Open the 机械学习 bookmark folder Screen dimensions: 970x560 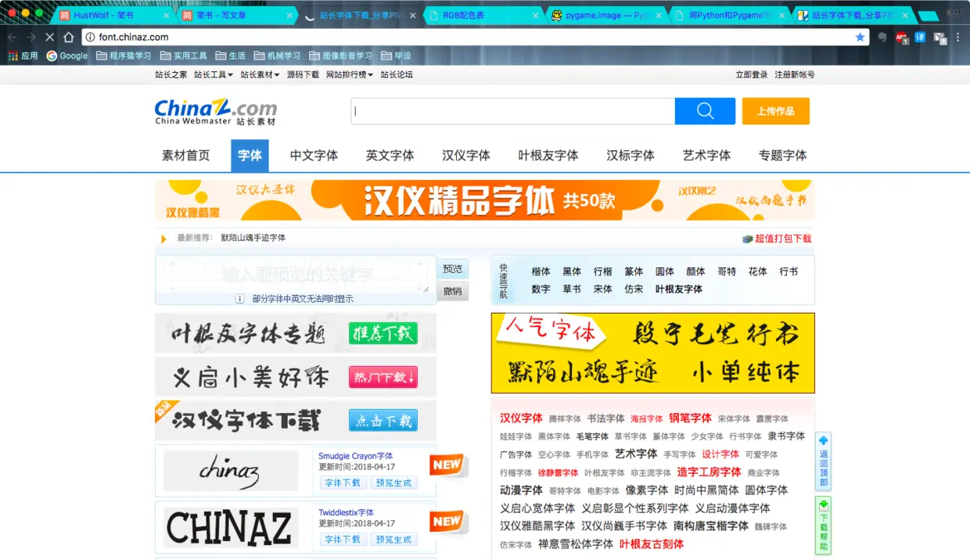click(x=278, y=56)
